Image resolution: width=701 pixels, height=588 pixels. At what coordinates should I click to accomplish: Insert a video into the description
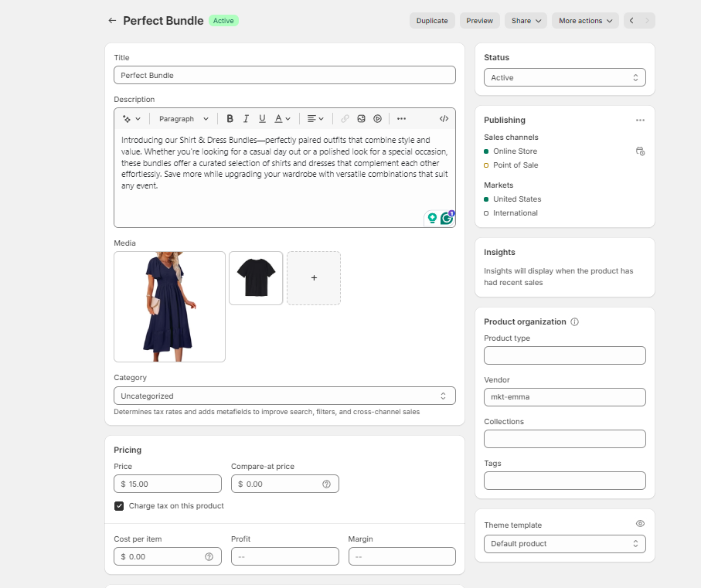click(x=377, y=118)
